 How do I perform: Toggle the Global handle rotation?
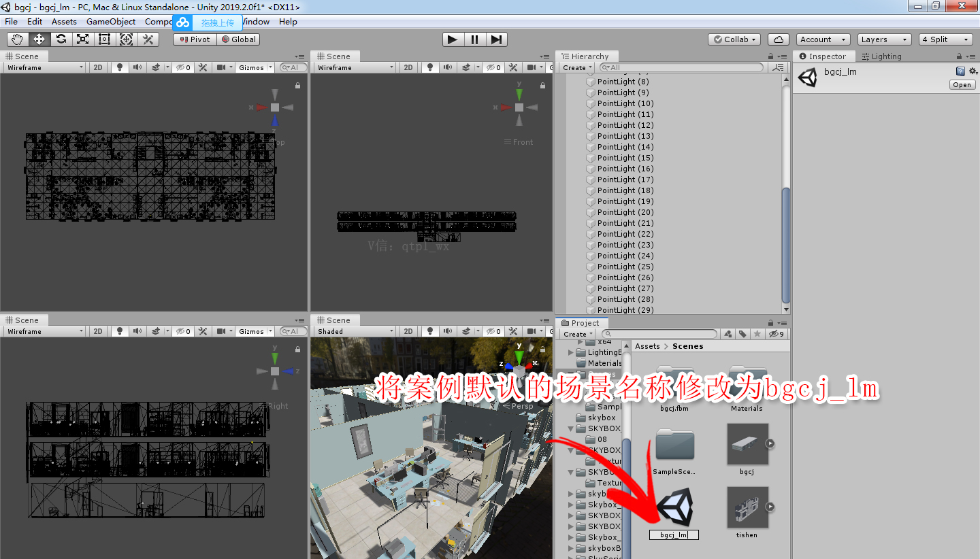239,39
